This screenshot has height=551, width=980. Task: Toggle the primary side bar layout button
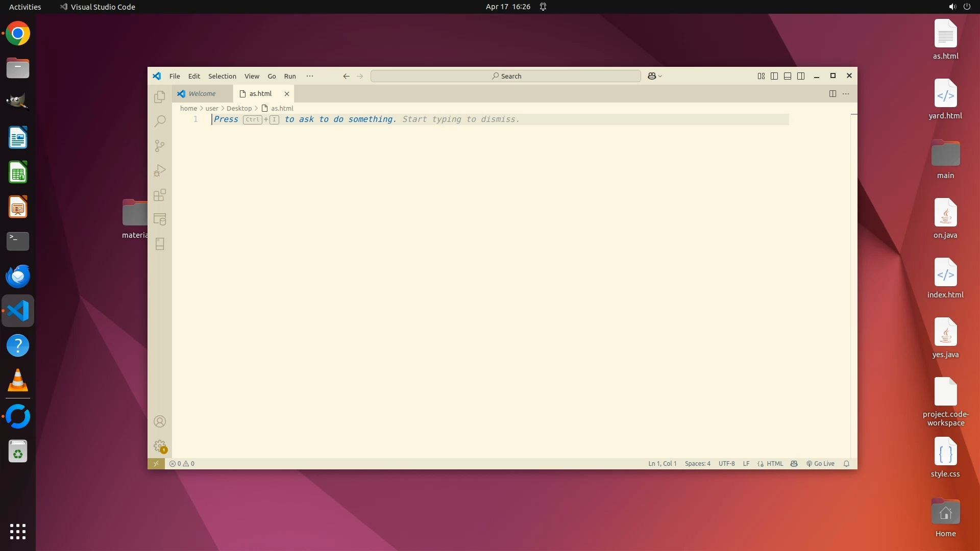click(x=774, y=76)
